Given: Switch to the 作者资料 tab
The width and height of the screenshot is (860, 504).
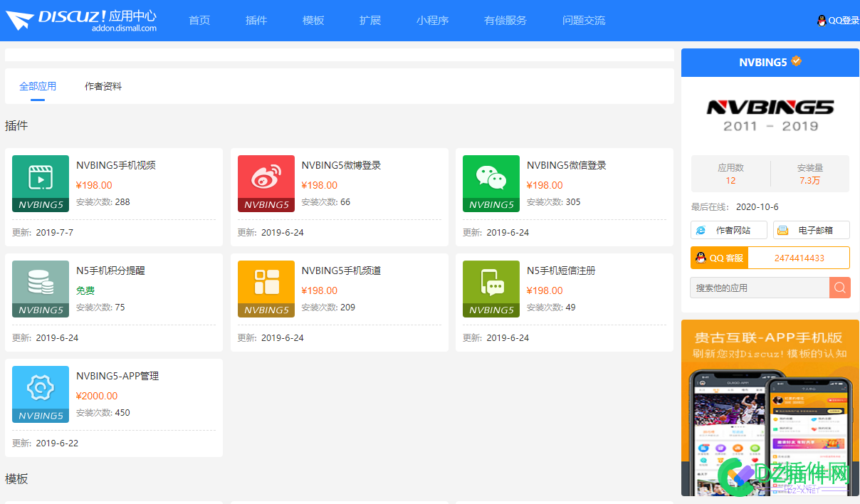Looking at the screenshot, I should [x=103, y=86].
